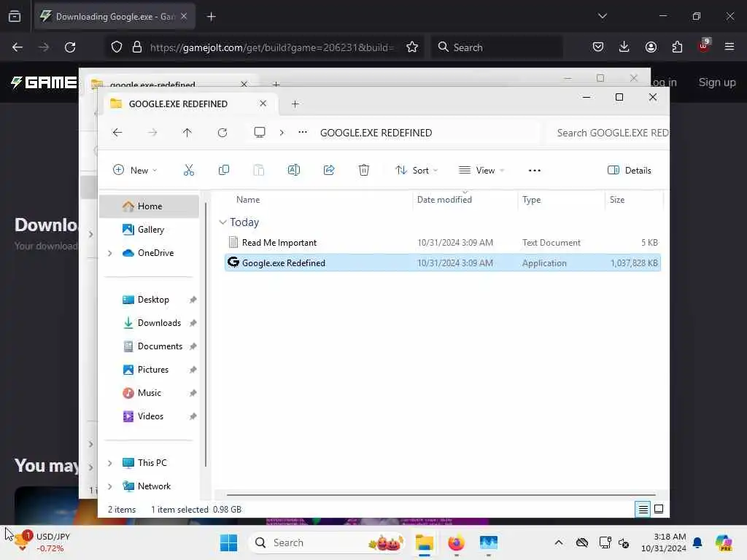This screenshot has width=747, height=560.
Task: Open Music quick access folder
Action: (149, 393)
